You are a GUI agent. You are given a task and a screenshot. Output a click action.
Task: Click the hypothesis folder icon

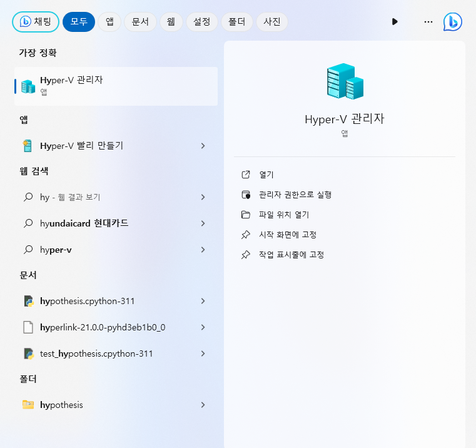(x=28, y=405)
